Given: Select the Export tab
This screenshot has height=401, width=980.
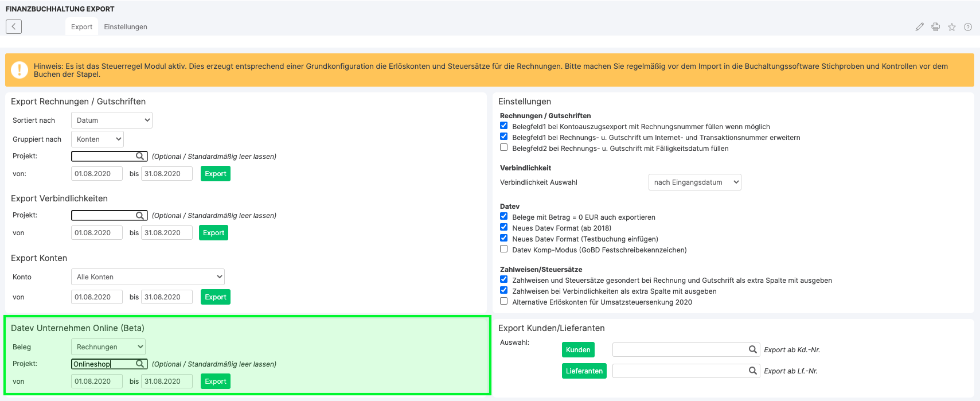Looking at the screenshot, I should (81, 27).
